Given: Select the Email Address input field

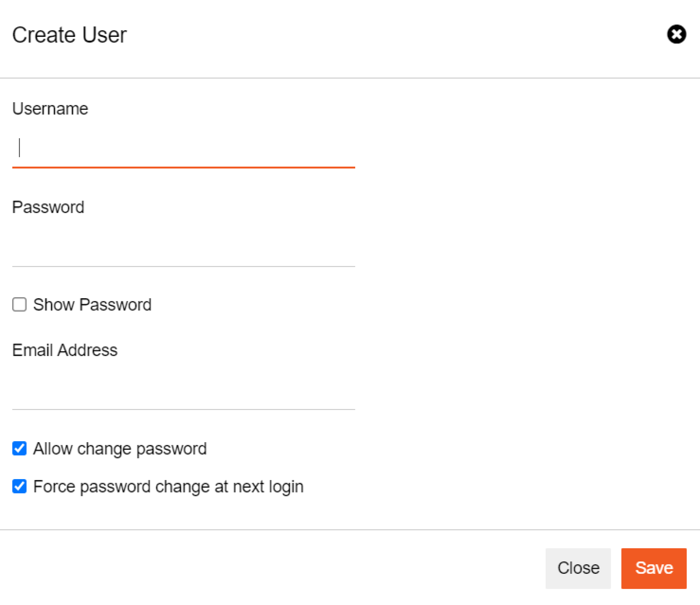Looking at the screenshot, I should [x=183, y=390].
